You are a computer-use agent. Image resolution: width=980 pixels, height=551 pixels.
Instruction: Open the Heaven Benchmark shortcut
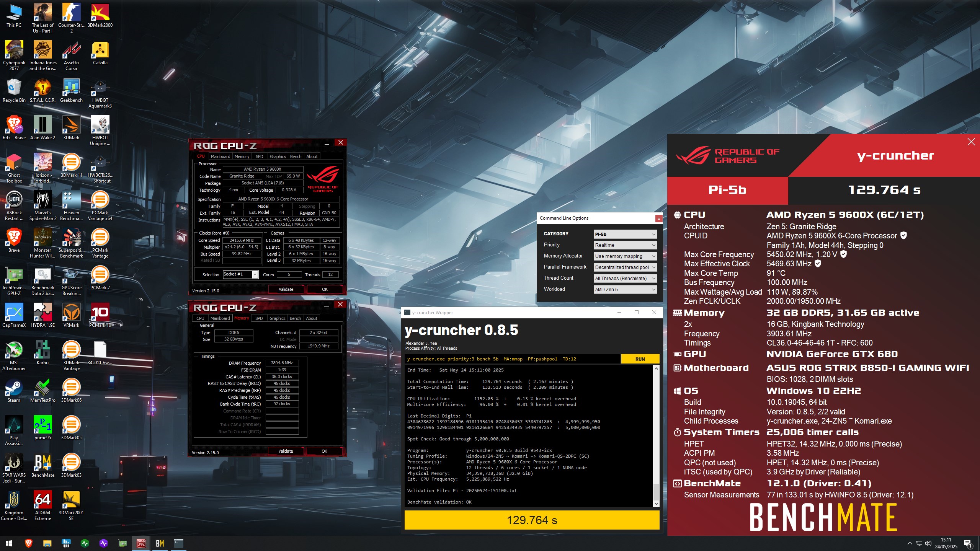(x=71, y=205)
